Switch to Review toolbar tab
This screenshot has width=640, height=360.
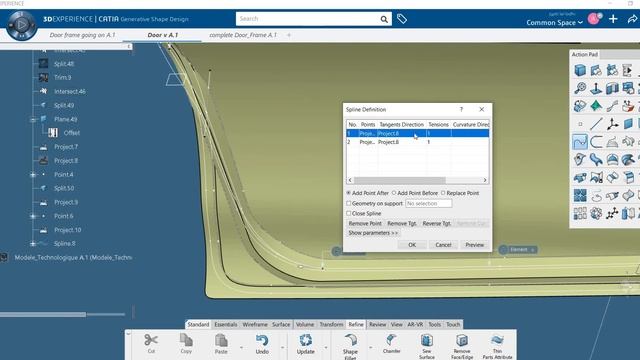coord(378,324)
